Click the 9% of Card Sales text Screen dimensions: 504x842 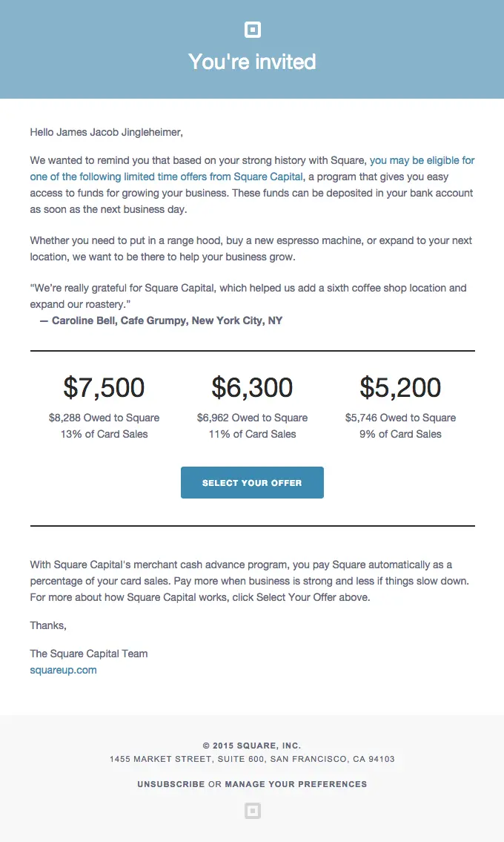pos(400,434)
